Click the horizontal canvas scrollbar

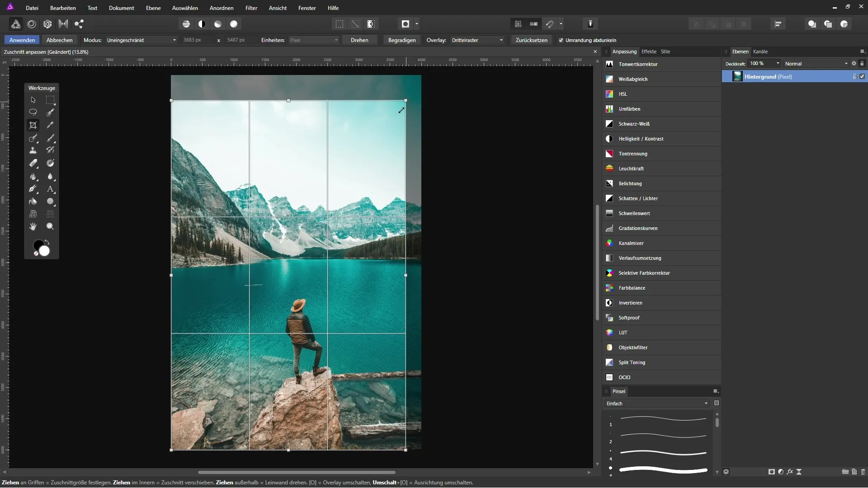[x=297, y=473]
